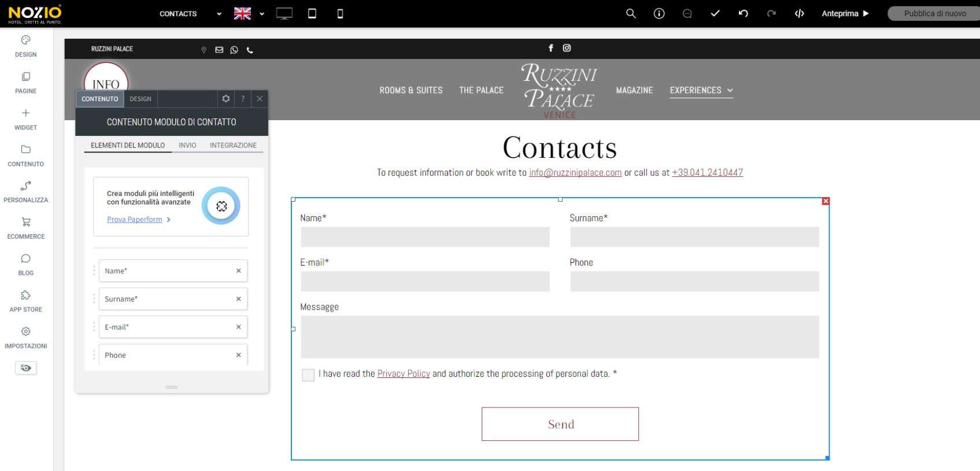This screenshot has height=471, width=980.
Task: Open the Widget section in sidebar
Action: (x=25, y=119)
